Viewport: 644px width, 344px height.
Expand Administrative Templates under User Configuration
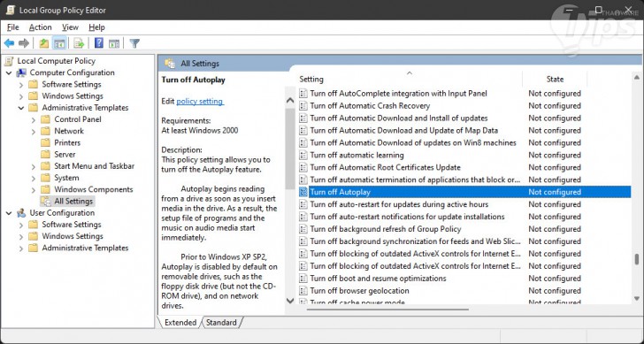tap(21, 248)
